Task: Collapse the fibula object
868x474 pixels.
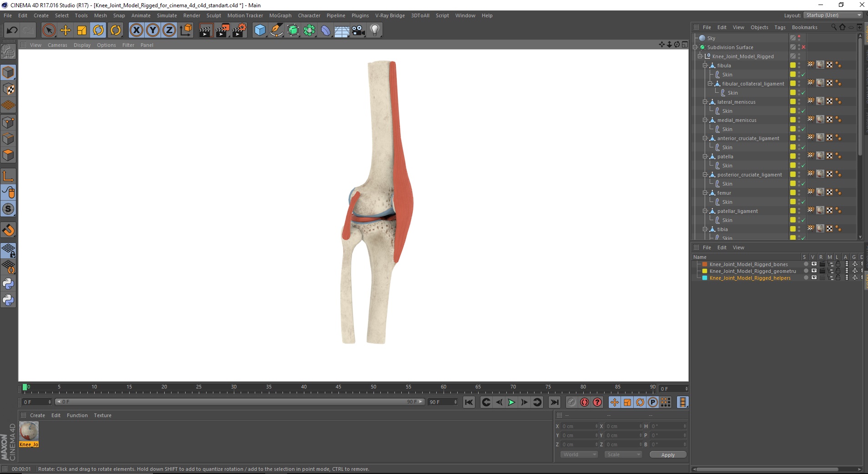Action: 705,66
